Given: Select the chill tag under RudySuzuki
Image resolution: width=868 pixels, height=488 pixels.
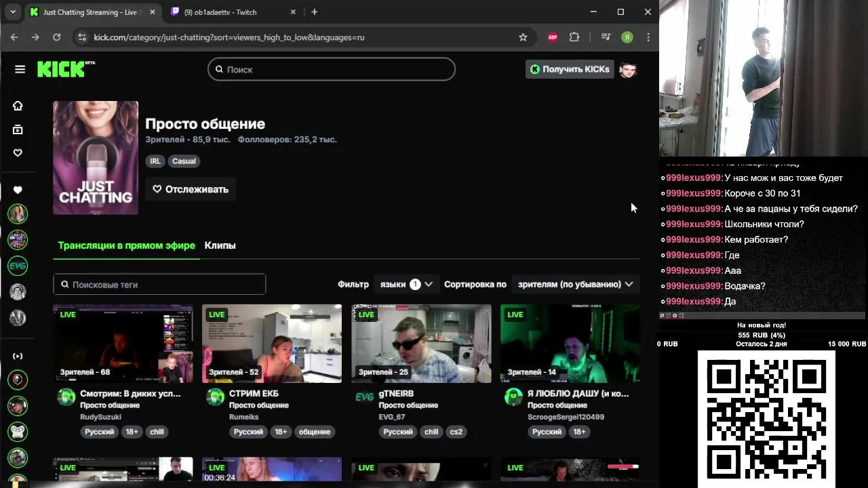Looking at the screenshot, I should coord(157,432).
